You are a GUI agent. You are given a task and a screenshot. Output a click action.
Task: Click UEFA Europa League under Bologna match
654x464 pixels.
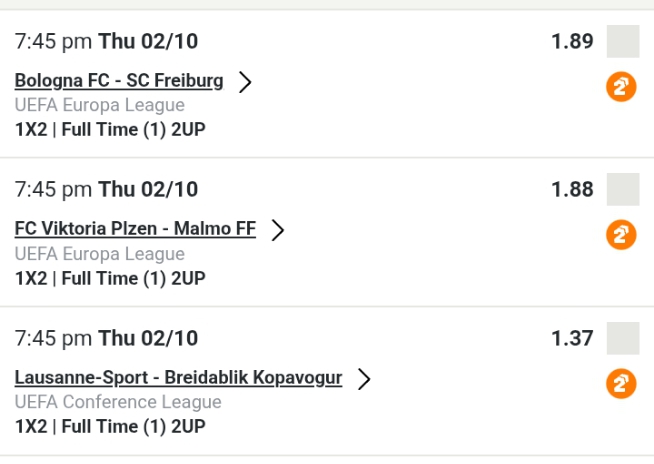click(100, 105)
